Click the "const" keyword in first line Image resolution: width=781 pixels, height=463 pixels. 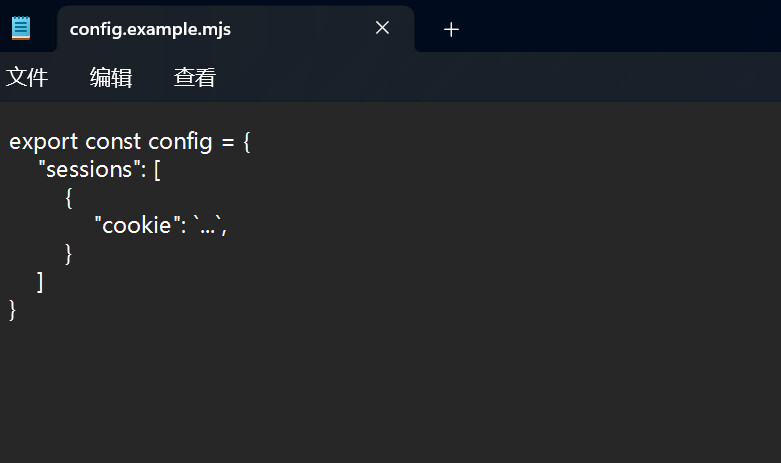(113, 141)
